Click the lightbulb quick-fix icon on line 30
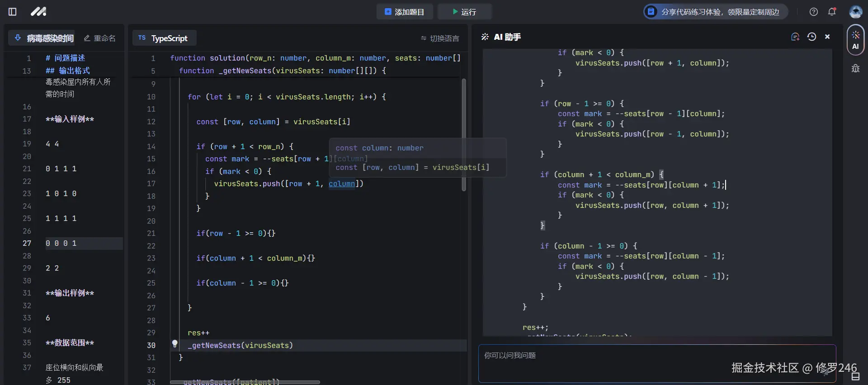Image resolution: width=868 pixels, height=385 pixels. (175, 344)
